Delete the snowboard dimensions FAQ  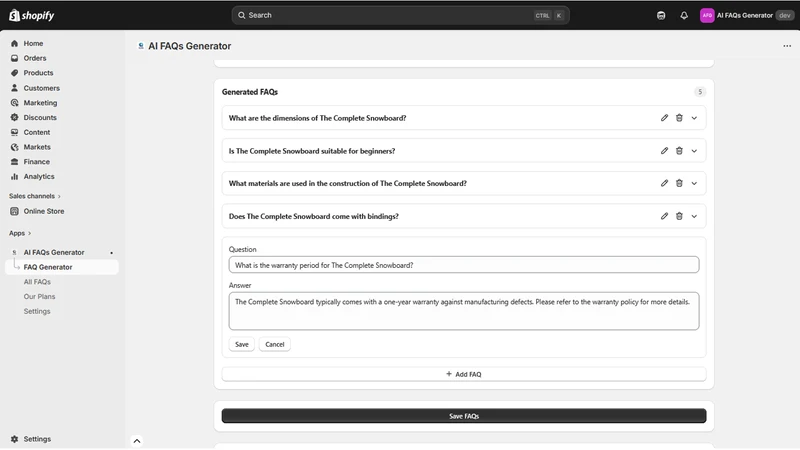pyautogui.click(x=679, y=118)
